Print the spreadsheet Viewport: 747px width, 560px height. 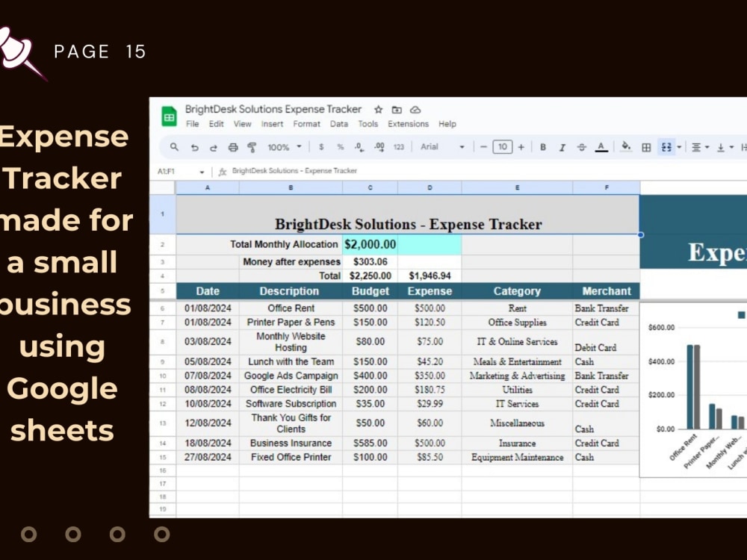pos(233,147)
